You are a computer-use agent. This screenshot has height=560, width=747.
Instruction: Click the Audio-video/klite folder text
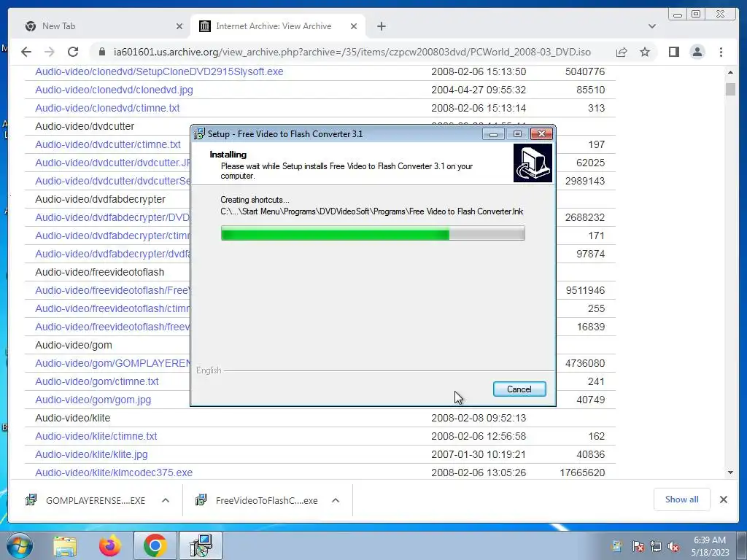tap(72, 418)
